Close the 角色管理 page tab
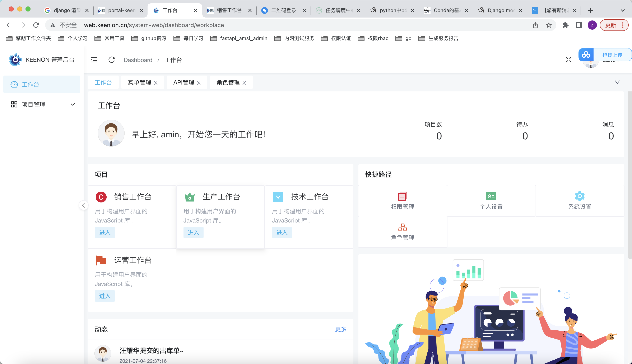Screen dimensions: 632x364 [244, 83]
